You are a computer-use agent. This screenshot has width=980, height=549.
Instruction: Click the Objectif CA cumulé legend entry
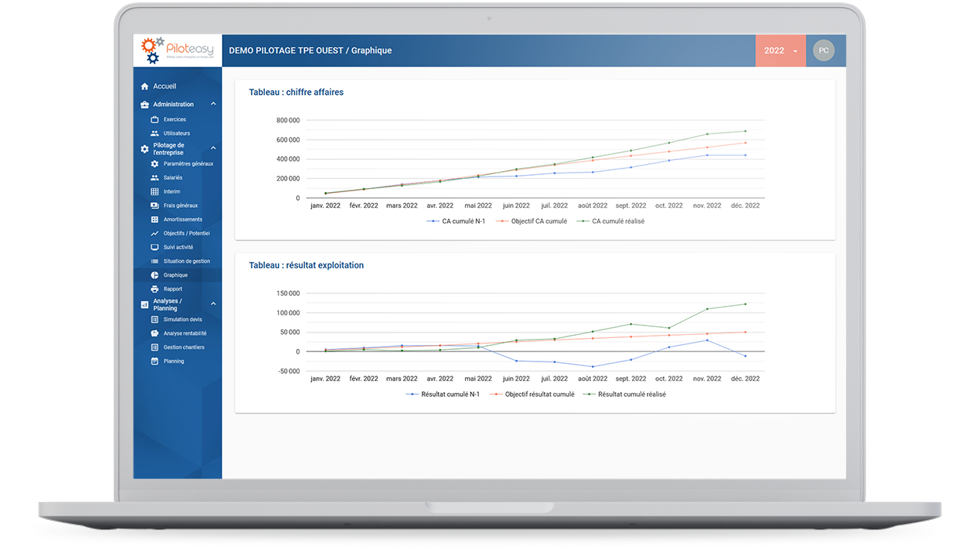[x=531, y=221]
